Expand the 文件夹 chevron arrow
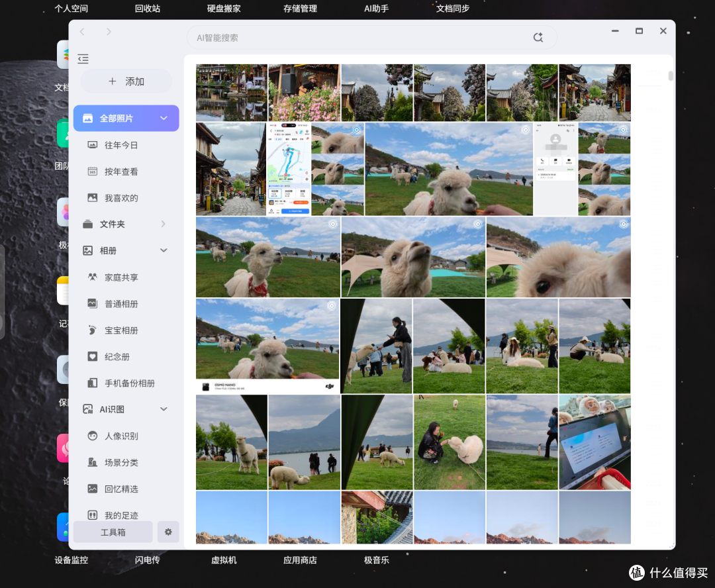Image resolution: width=715 pixels, height=588 pixels. pyautogui.click(x=164, y=224)
